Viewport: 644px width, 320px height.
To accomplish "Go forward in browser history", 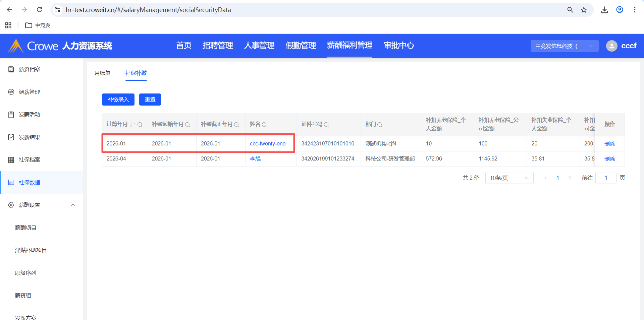I will [24, 10].
